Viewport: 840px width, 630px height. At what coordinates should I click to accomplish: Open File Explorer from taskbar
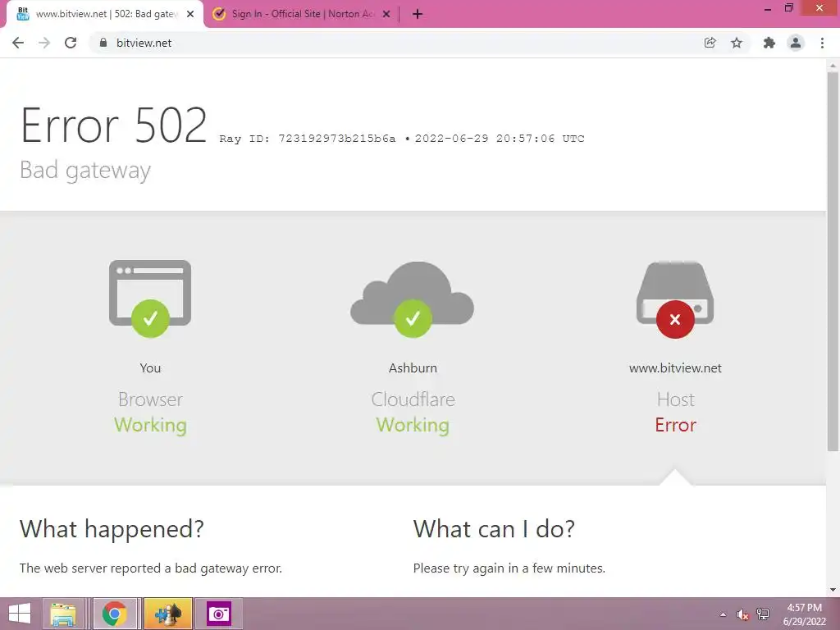(x=62, y=614)
